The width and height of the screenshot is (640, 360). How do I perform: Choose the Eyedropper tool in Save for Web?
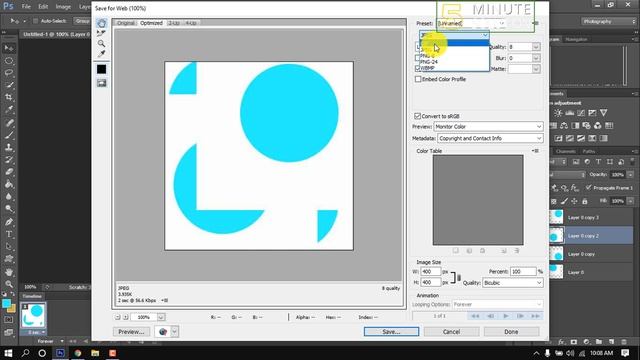click(x=101, y=53)
